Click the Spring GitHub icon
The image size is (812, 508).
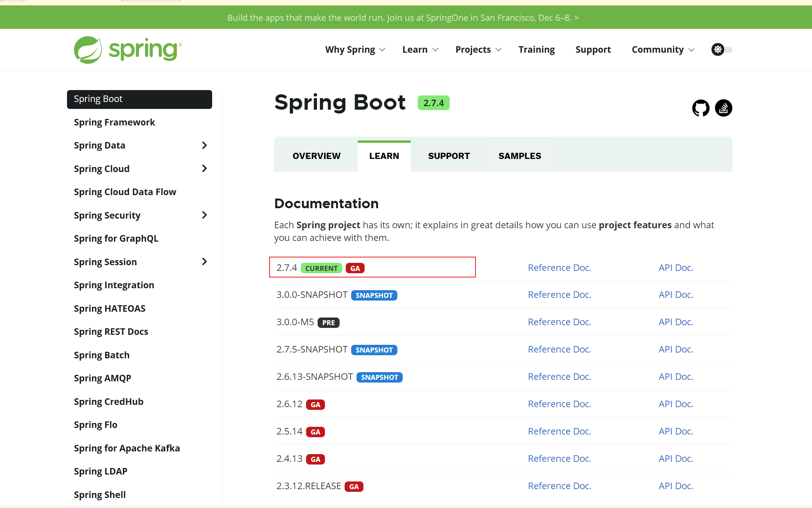(x=700, y=108)
